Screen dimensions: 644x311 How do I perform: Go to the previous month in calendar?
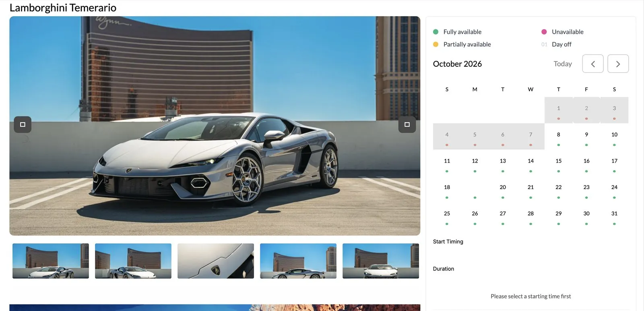coord(593,64)
